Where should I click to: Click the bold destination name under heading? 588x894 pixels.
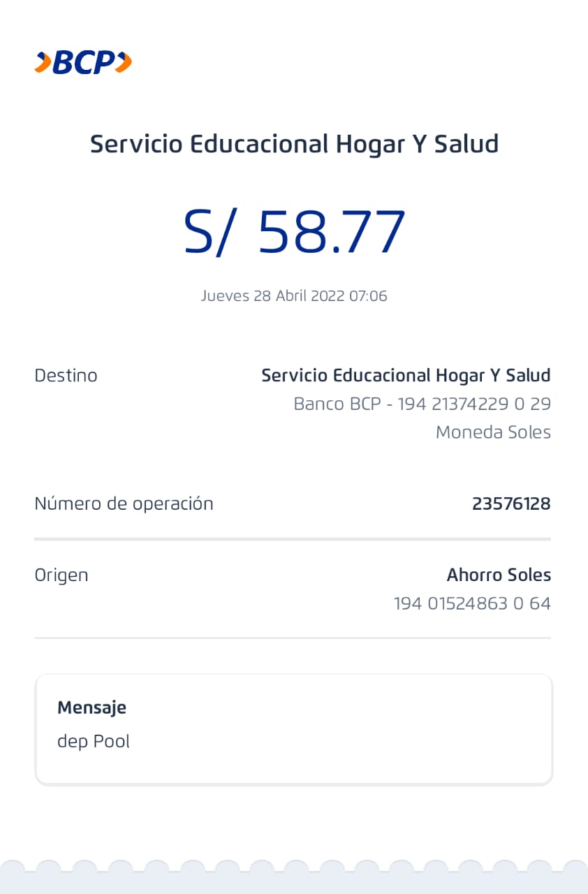(x=406, y=376)
